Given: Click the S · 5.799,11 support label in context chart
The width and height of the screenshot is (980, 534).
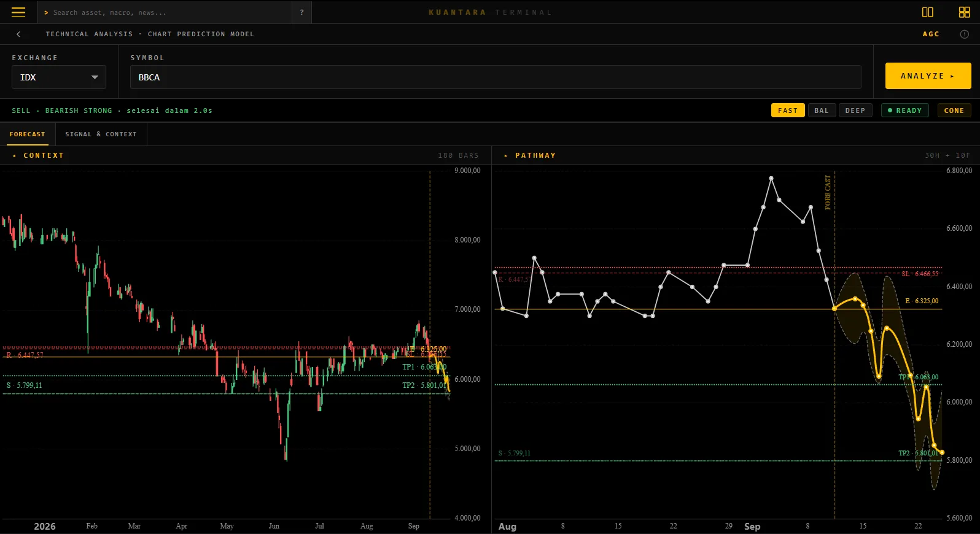Looking at the screenshot, I should pos(25,385).
